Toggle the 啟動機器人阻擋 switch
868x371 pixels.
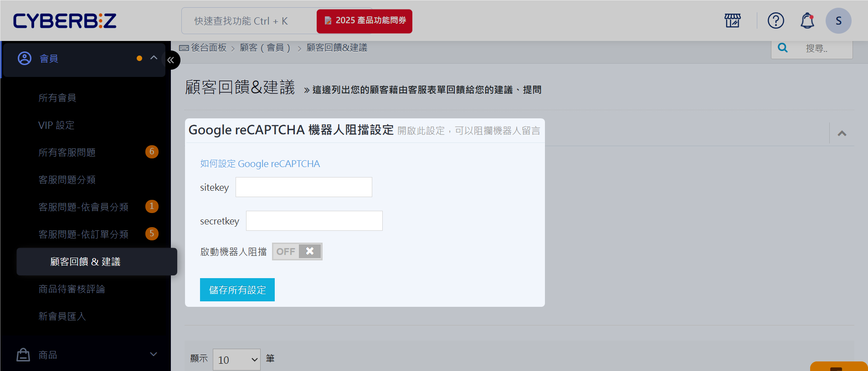[x=297, y=251]
